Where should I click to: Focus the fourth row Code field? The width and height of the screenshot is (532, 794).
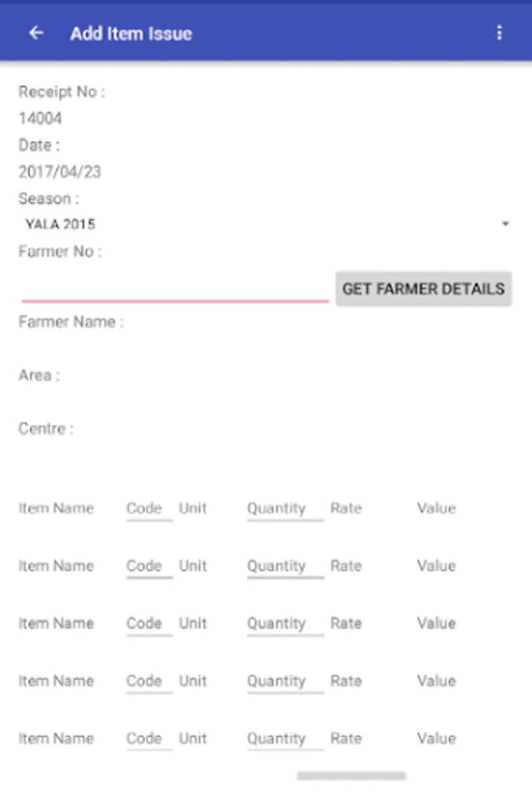[148, 681]
